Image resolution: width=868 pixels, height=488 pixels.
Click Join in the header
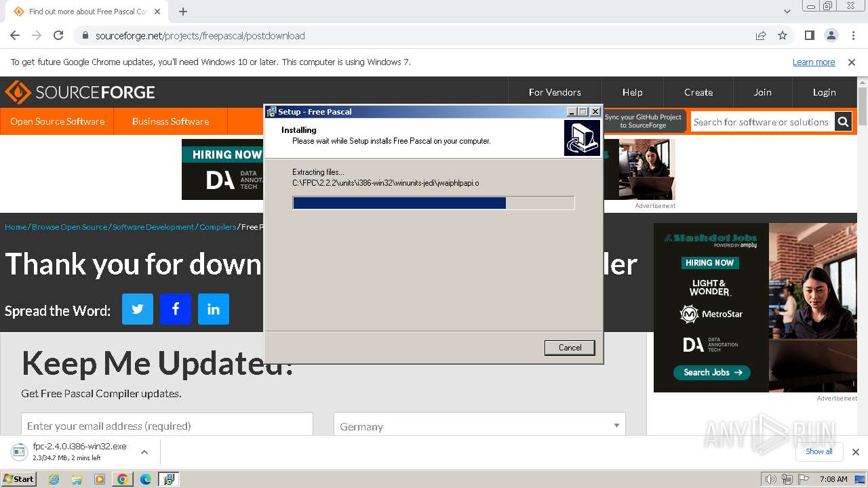pyautogui.click(x=762, y=92)
